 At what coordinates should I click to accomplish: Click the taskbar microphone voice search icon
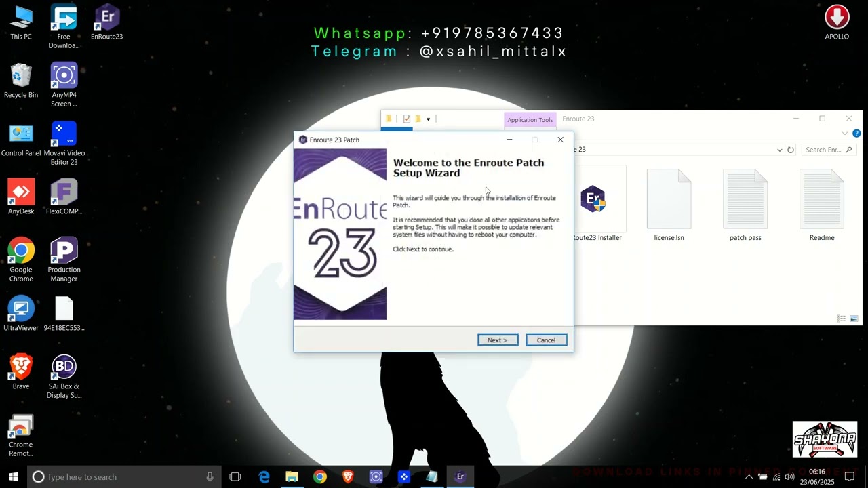(x=210, y=476)
